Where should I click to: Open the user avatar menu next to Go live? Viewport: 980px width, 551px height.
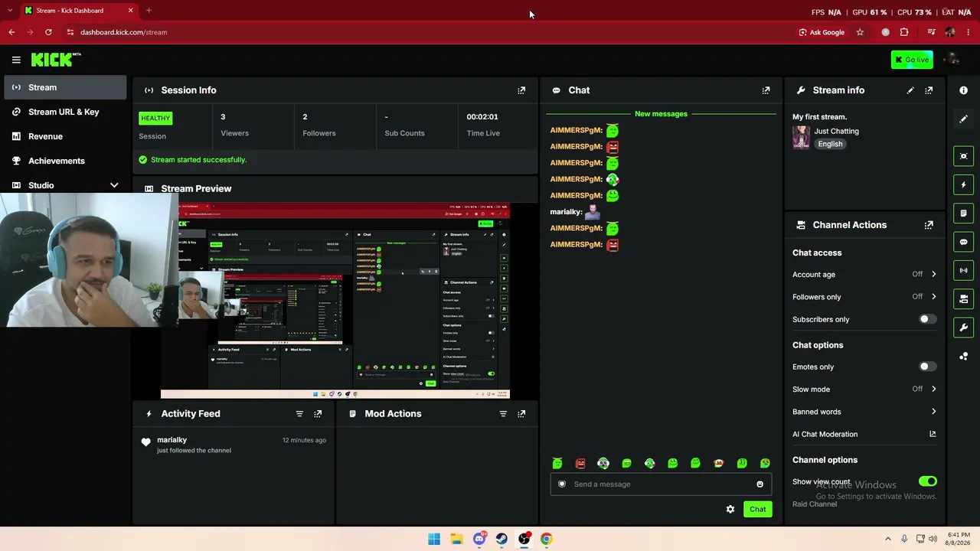coord(952,60)
